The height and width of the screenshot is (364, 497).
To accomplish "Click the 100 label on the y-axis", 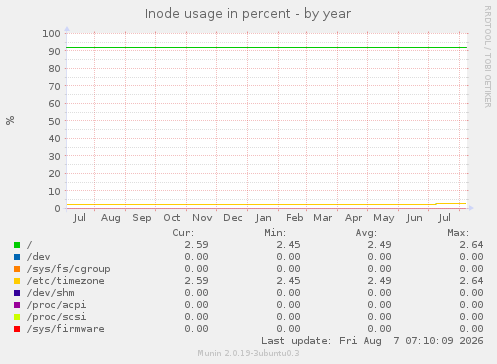I will tap(51, 34).
